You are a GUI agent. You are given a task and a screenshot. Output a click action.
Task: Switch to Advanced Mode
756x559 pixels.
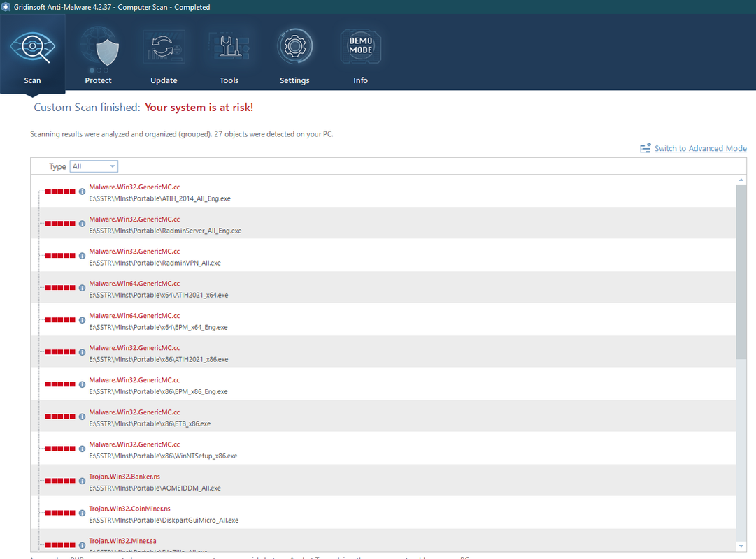701,148
